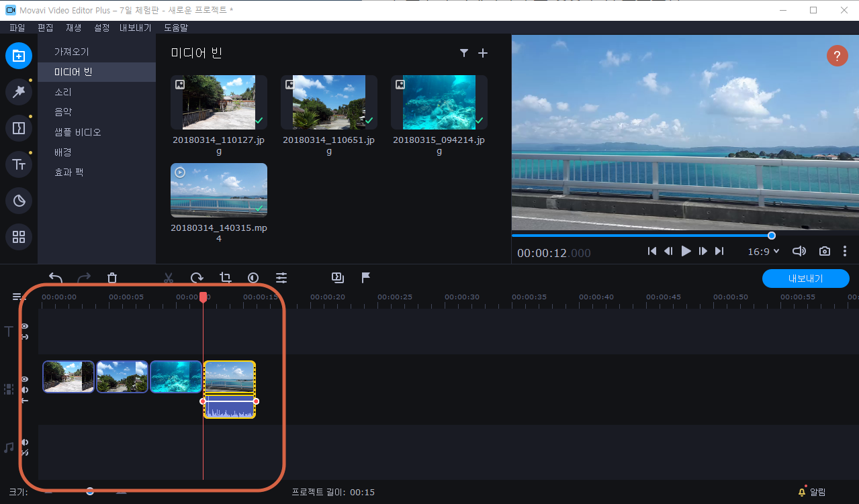
Task: Skip to the start of project
Action: tap(651, 251)
